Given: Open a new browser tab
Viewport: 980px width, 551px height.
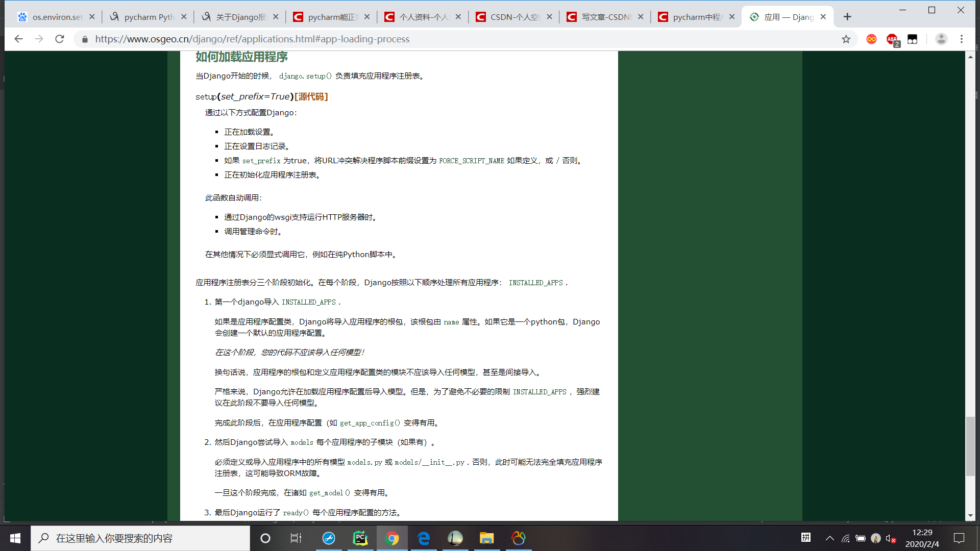Looking at the screenshot, I should [x=847, y=17].
